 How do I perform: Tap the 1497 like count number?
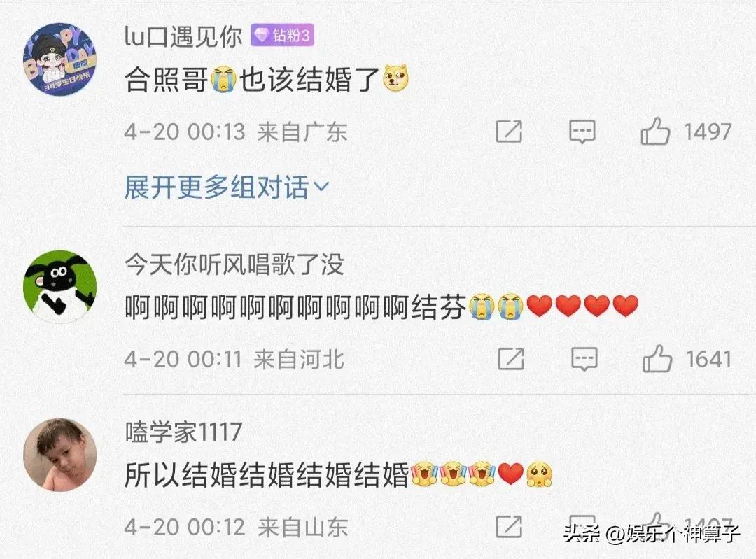click(708, 132)
